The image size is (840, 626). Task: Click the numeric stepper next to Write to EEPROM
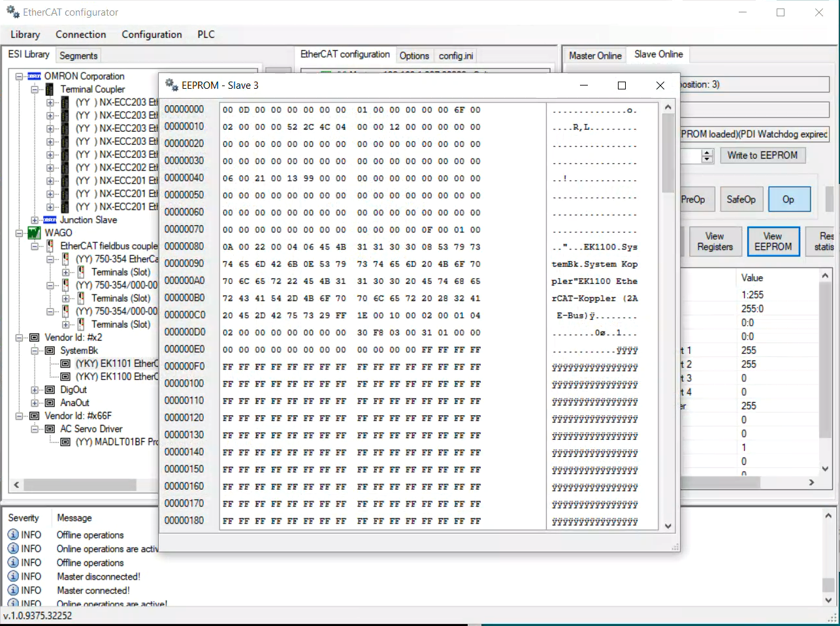pyautogui.click(x=707, y=156)
